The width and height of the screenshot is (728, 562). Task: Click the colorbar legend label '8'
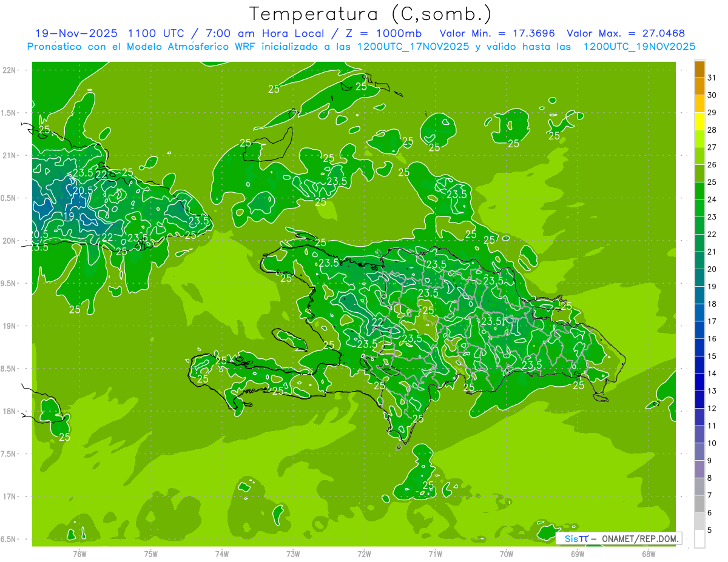710,478
